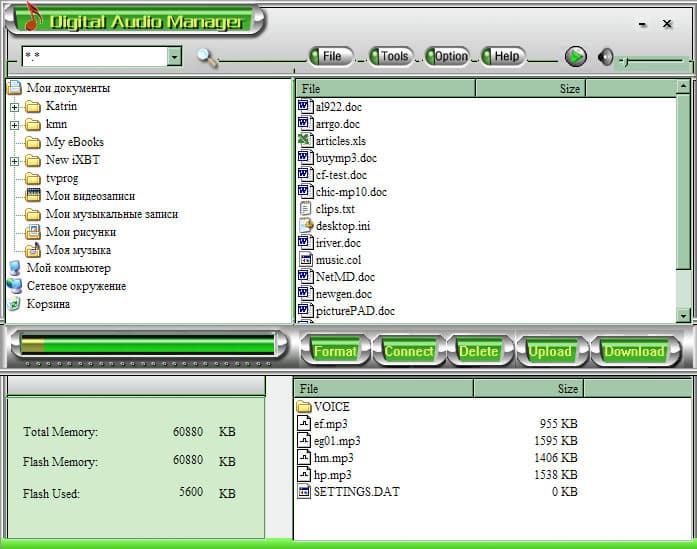Screen dimensions: 697x549
Task: Select Мой компьютер in the tree
Action: click(x=69, y=268)
